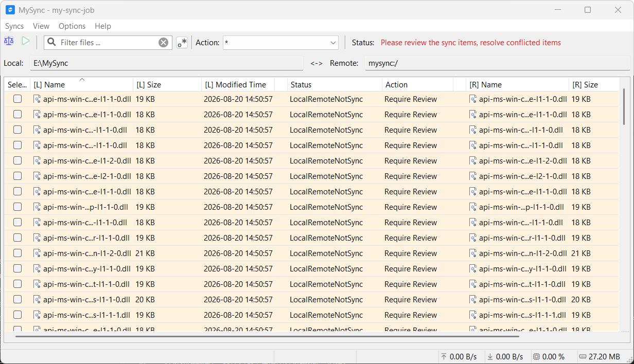Screen dimensions: 634x364
Task: Sort by the [L] Modified Time column header
Action: click(x=238, y=85)
